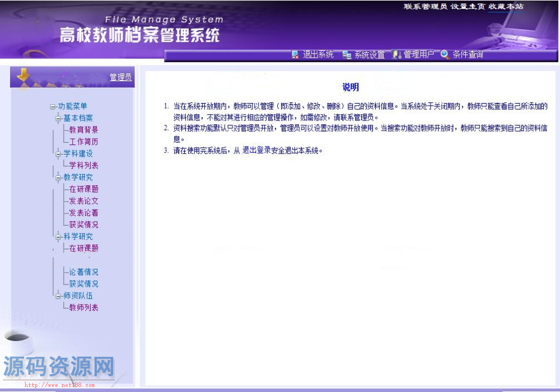Collapse the 师资队伍 tree branch

(58, 296)
